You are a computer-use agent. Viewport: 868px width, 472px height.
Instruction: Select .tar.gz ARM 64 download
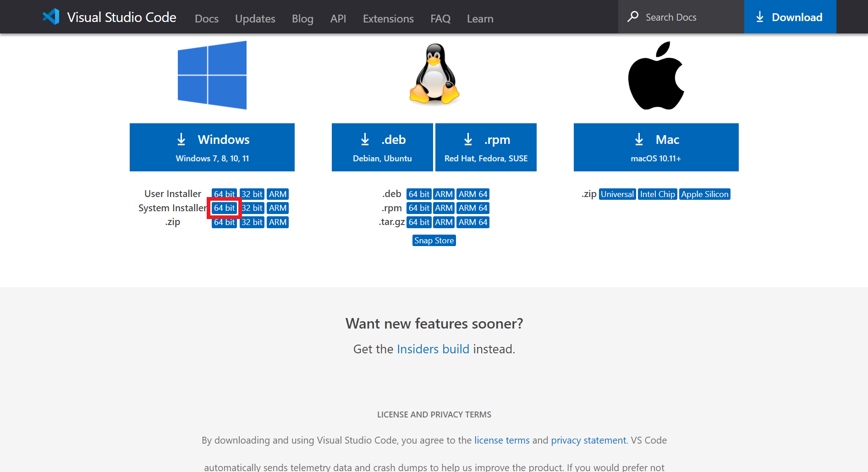coord(473,222)
